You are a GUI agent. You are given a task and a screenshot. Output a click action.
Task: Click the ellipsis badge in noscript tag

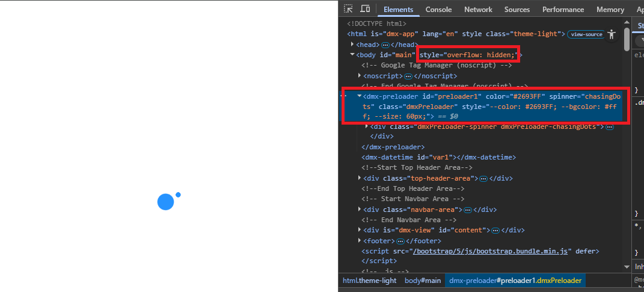click(x=408, y=76)
